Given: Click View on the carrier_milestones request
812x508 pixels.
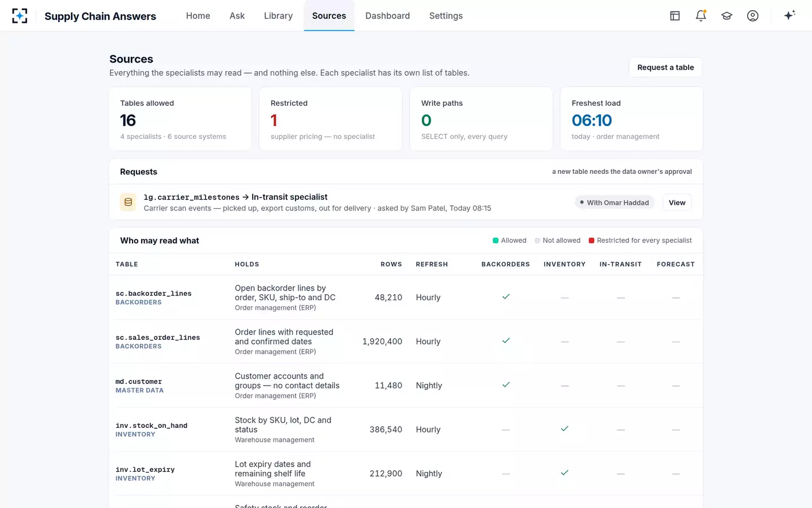Looking at the screenshot, I should tap(677, 203).
